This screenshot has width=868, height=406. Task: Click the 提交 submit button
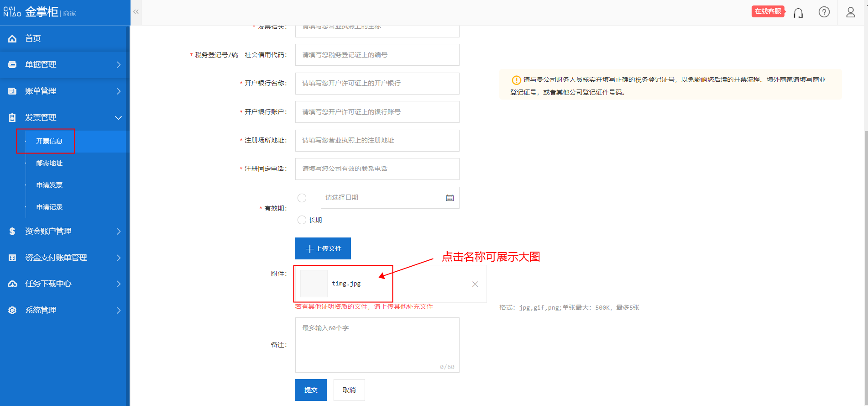coord(311,390)
